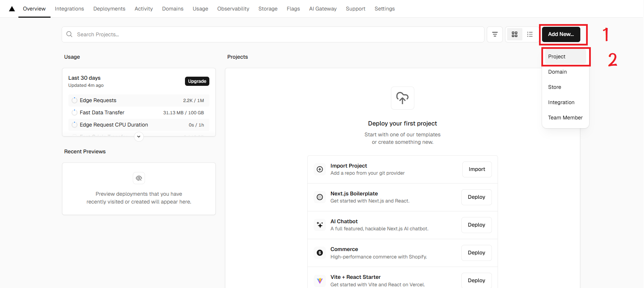Open the Deployments tab

pos(109,9)
